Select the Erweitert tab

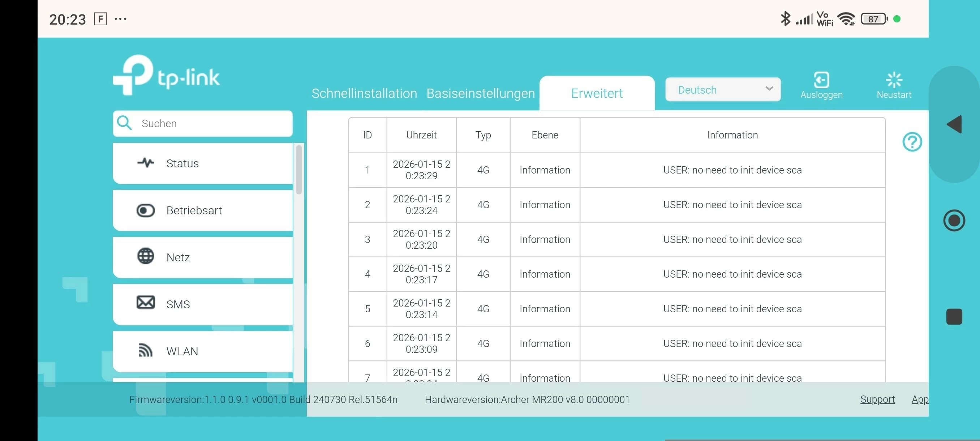597,93
